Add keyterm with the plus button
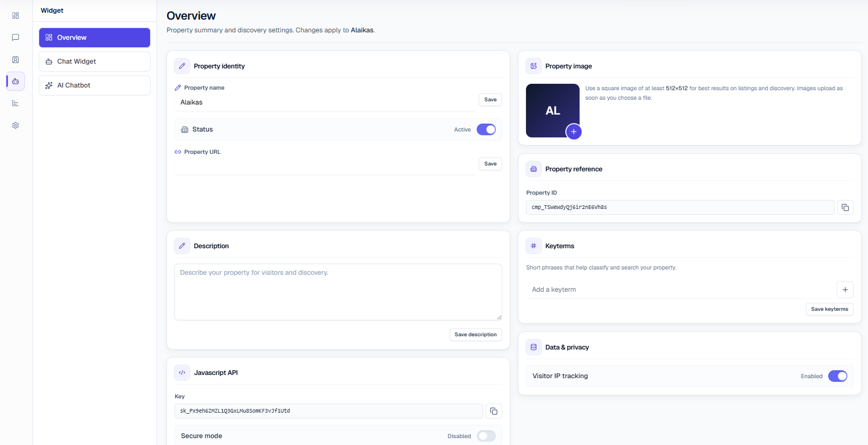This screenshot has height=445, width=868. point(845,290)
